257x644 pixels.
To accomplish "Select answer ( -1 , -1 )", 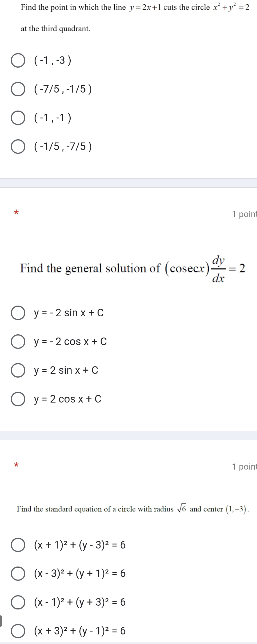I will pos(18,118).
